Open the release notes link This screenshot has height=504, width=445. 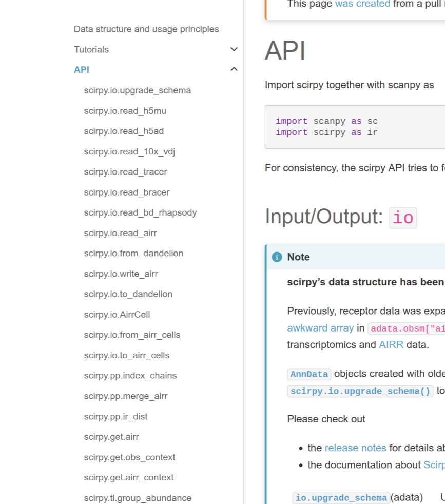[x=355, y=448]
